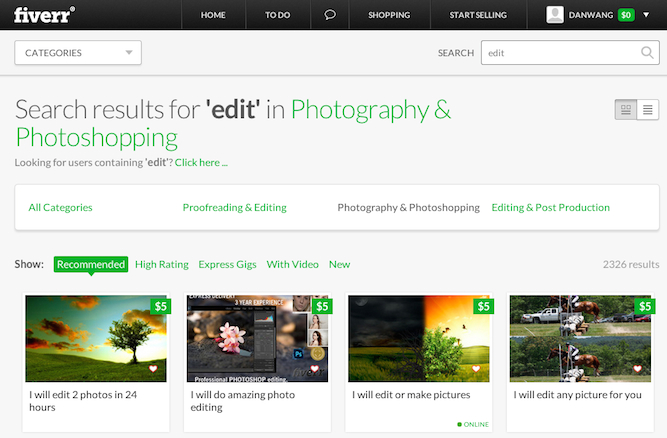The image size is (667, 438).
Task: Show New gigs
Action: click(x=339, y=265)
